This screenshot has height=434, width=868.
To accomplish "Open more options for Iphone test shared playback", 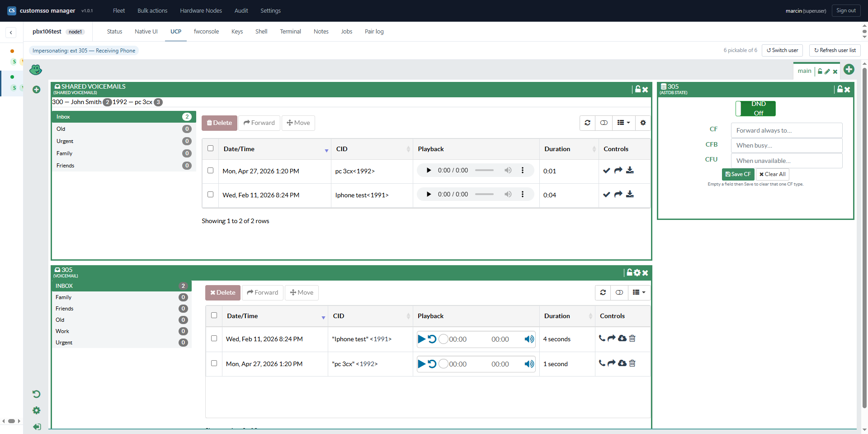I will click(523, 194).
